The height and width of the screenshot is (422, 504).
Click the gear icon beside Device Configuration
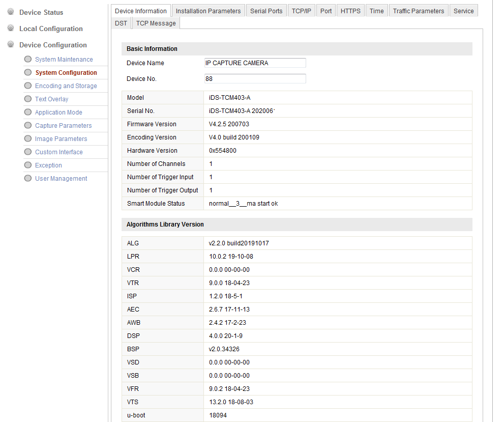(10, 44)
